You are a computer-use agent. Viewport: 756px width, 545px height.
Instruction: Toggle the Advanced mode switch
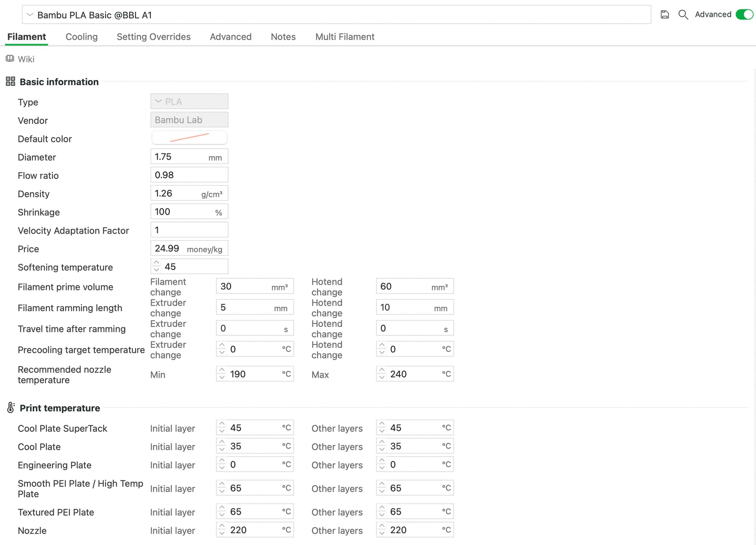pos(744,15)
